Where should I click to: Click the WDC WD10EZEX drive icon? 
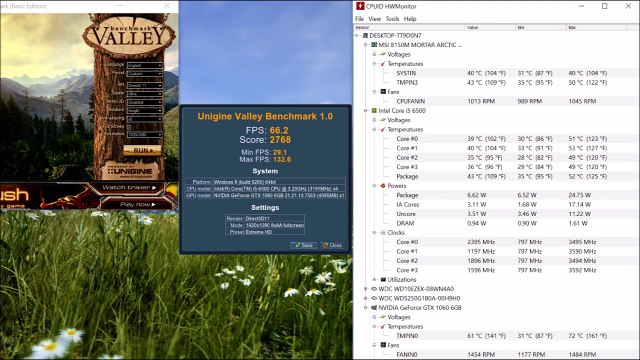374,289
